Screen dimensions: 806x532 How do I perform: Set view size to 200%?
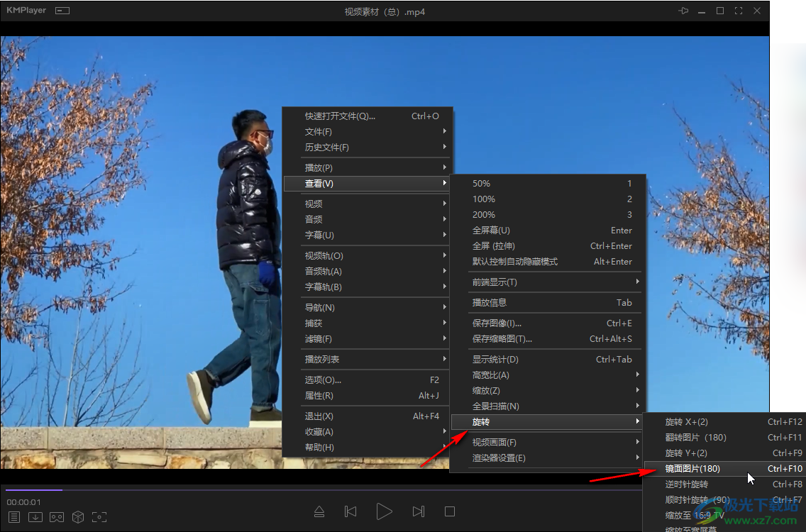click(x=547, y=215)
